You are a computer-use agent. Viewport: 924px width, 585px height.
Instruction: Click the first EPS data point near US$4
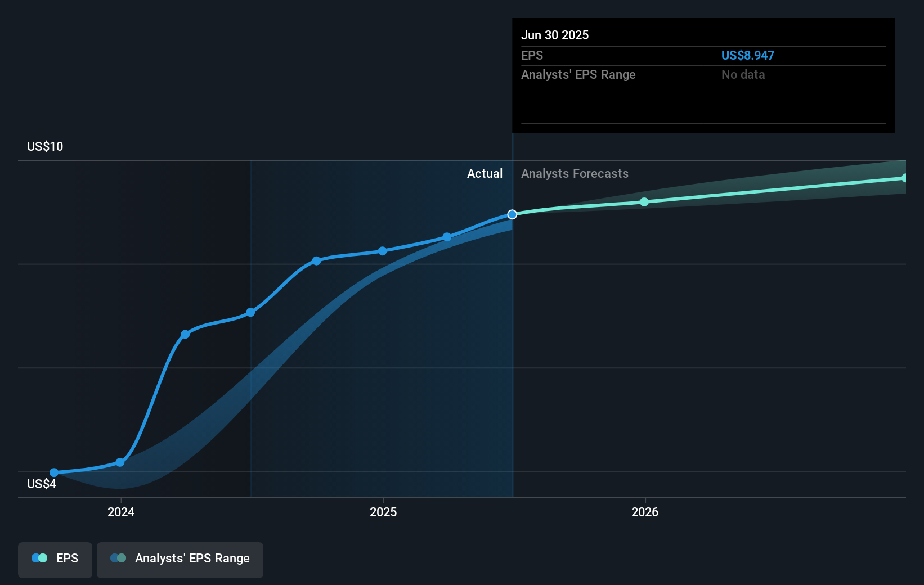[54, 472]
